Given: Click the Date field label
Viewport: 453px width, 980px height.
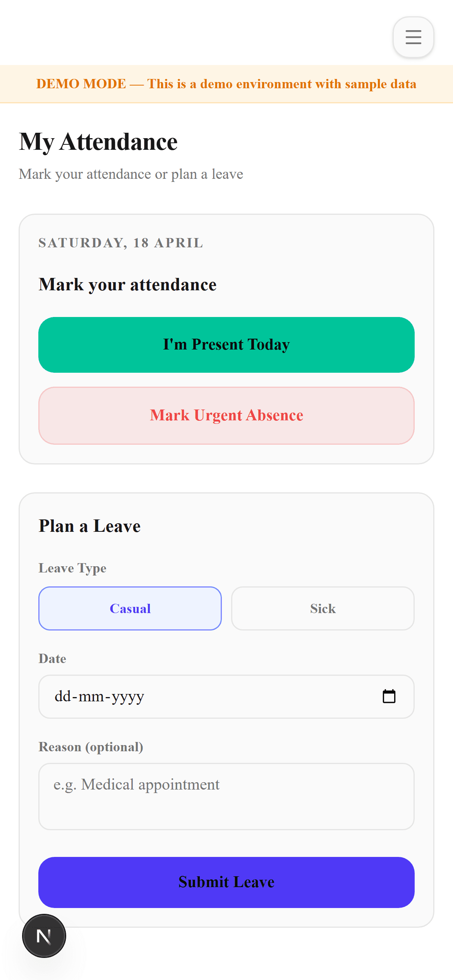Looking at the screenshot, I should coord(52,658).
